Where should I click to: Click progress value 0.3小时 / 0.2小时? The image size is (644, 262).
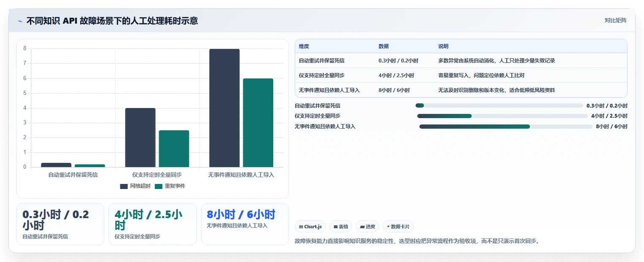(607, 105)
